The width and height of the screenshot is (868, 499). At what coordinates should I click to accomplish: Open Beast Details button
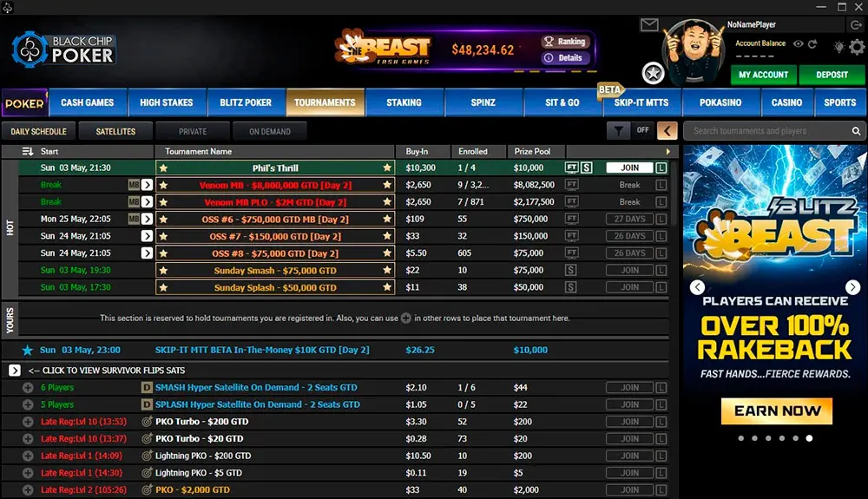tap(566, 58)
